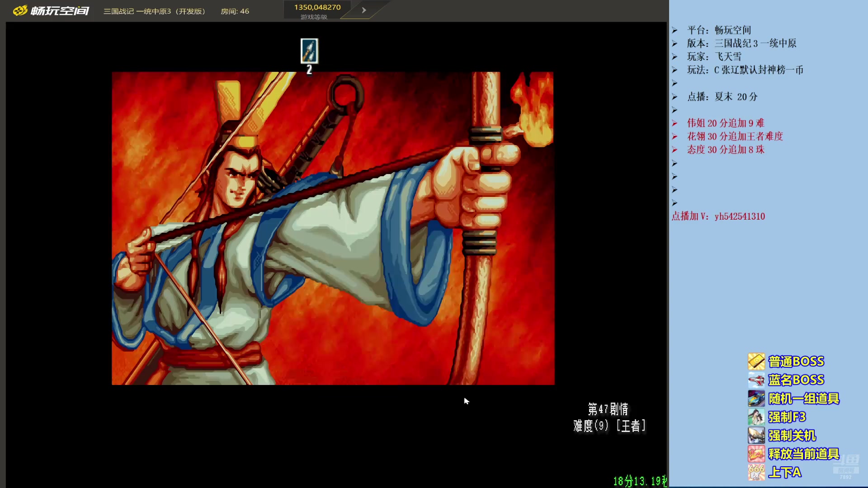Click the 普通BOSS label
Viewport: 868px width, 488px height.
[796, 361]
